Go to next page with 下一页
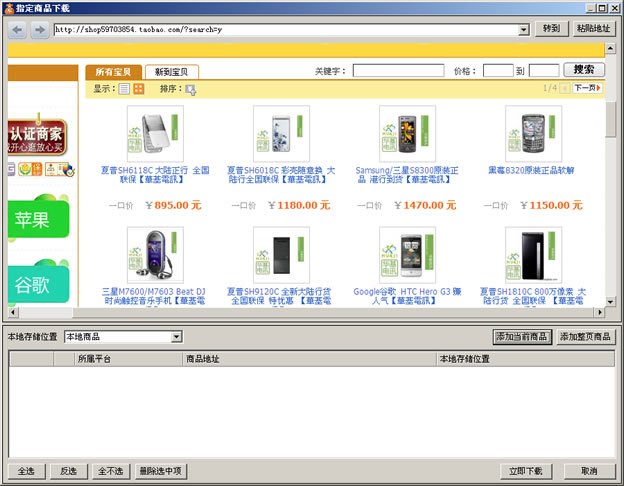 coord(587,88)
